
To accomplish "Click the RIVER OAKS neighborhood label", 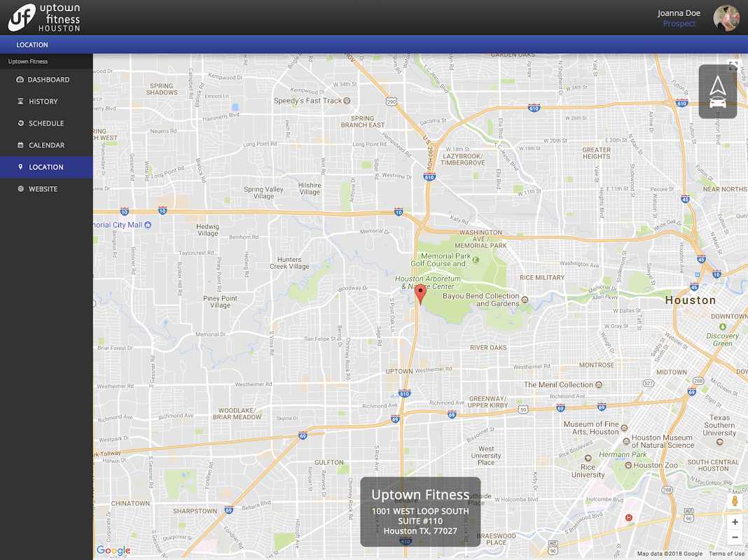I will click(488, 347).
